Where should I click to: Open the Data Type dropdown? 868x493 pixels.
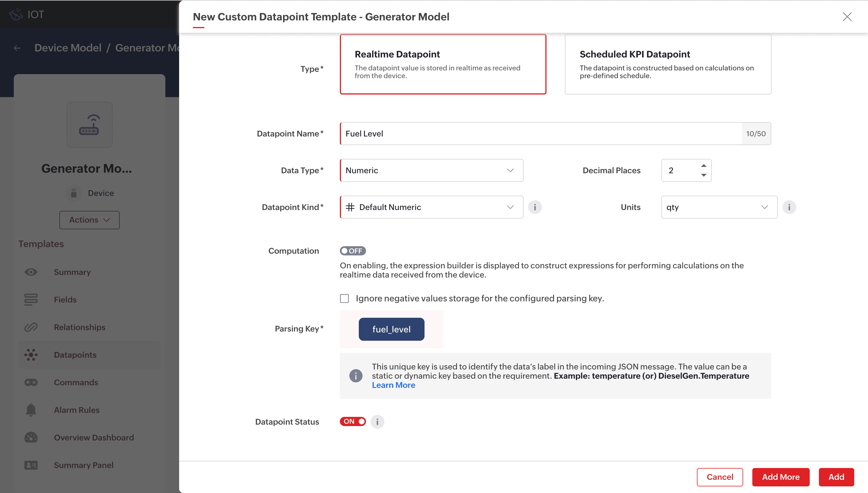[x=431, y=170]
